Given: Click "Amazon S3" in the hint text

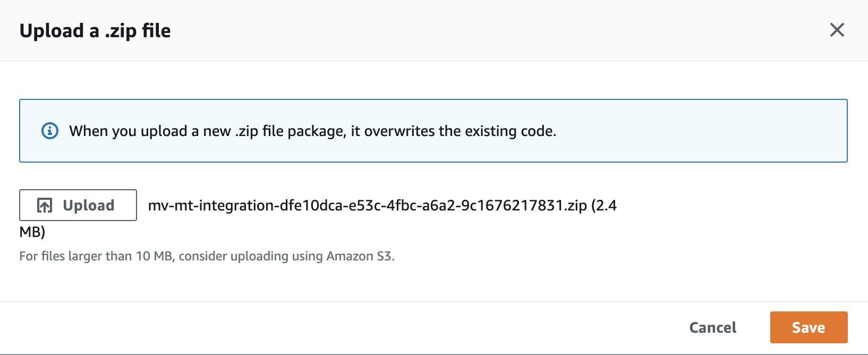Looking at the screenshot, I should click(x=360, y=256).
